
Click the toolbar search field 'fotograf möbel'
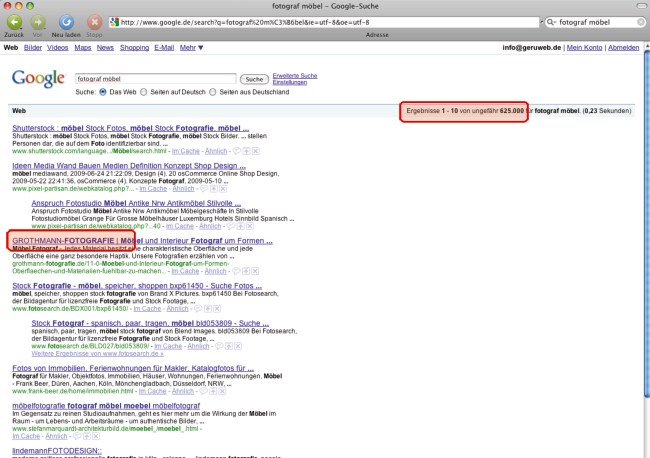[596, 22]
